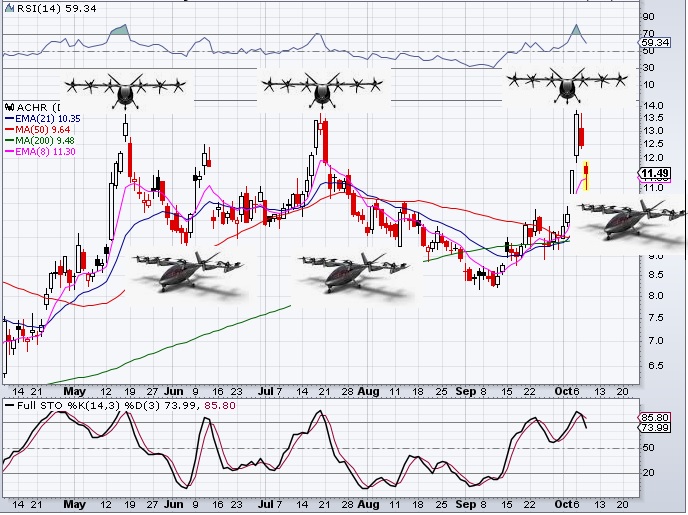The image size is (688, 515).
Task: Click the 12.5 price axis label
Action: pos(653,144)
